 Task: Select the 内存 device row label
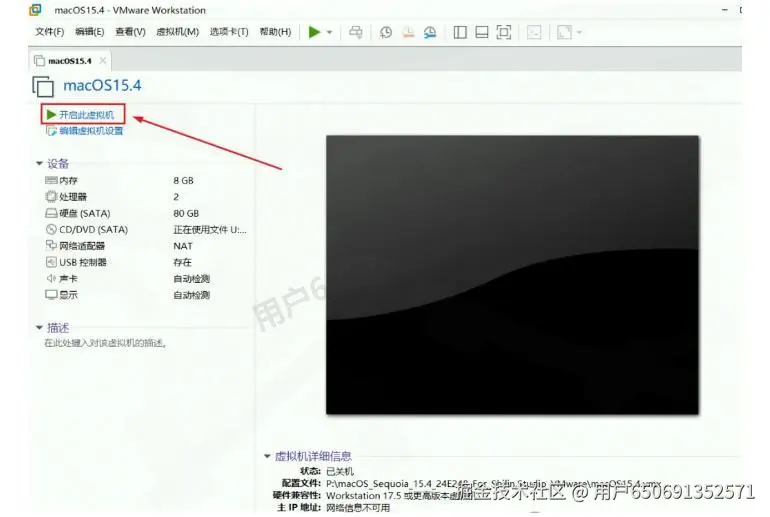click(68, 181)
